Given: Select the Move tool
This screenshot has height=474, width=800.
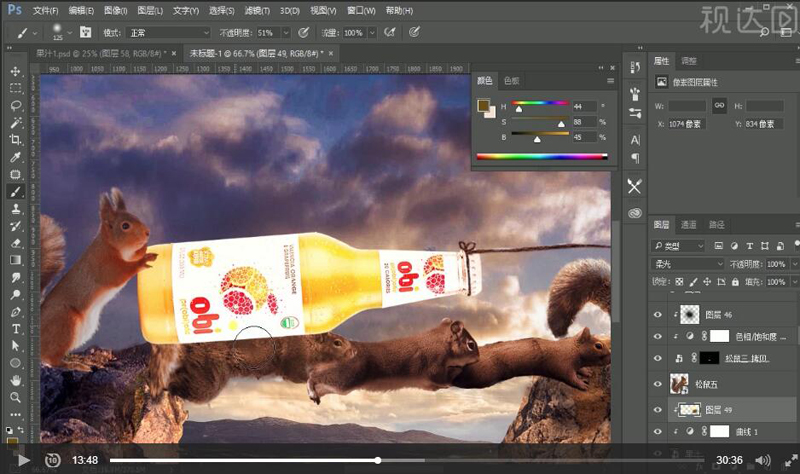Looking at the screenshot, I should [15, 71].
